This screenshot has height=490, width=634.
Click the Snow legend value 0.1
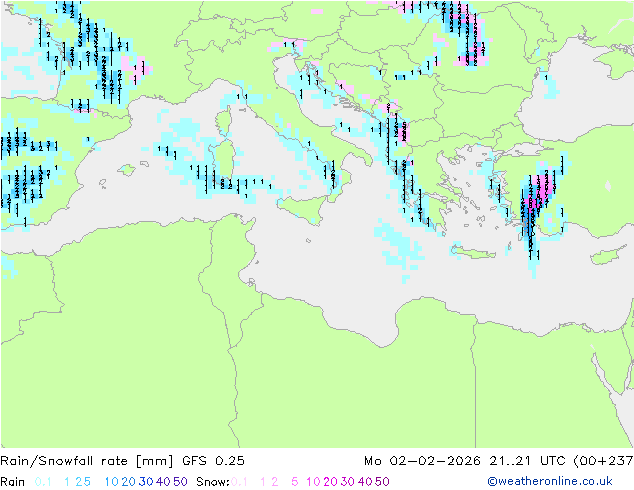coord(239,482)
